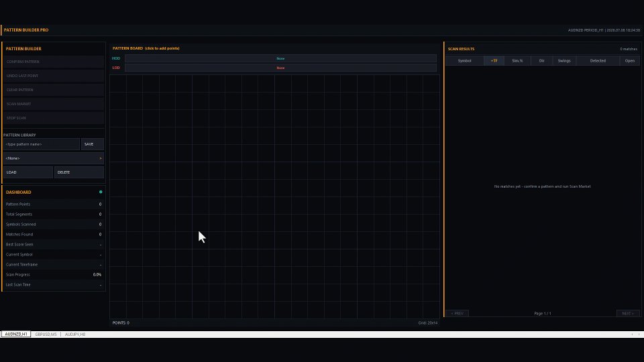Viewport: 644px width, 362px height.
Task: Click the Pattern Builder Pro title
Action: click(26, 30)
